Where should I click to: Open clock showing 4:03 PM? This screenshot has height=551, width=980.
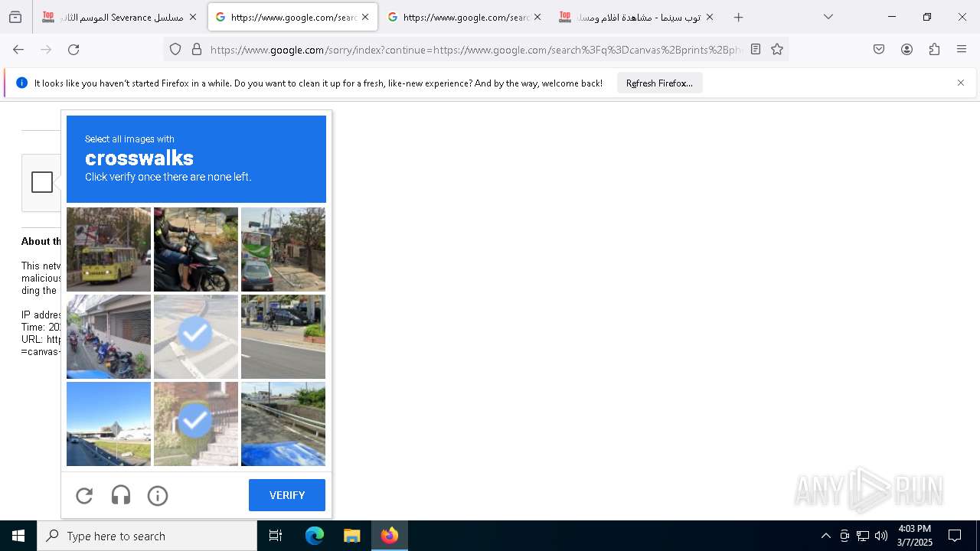(x=914, y=536)
